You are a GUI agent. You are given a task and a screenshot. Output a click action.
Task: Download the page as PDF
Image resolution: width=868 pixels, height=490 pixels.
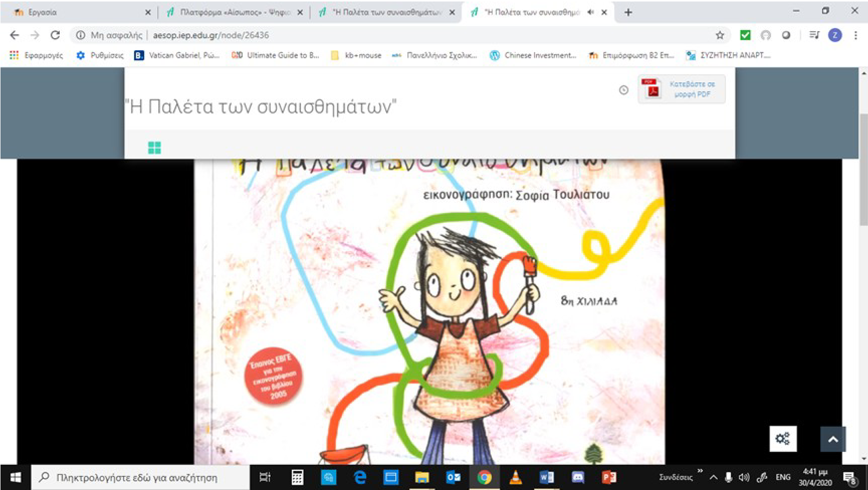pos(682,89)
